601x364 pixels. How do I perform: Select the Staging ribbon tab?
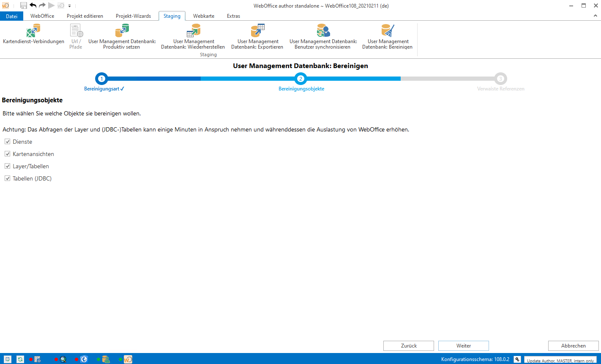[x=172, y=16]
